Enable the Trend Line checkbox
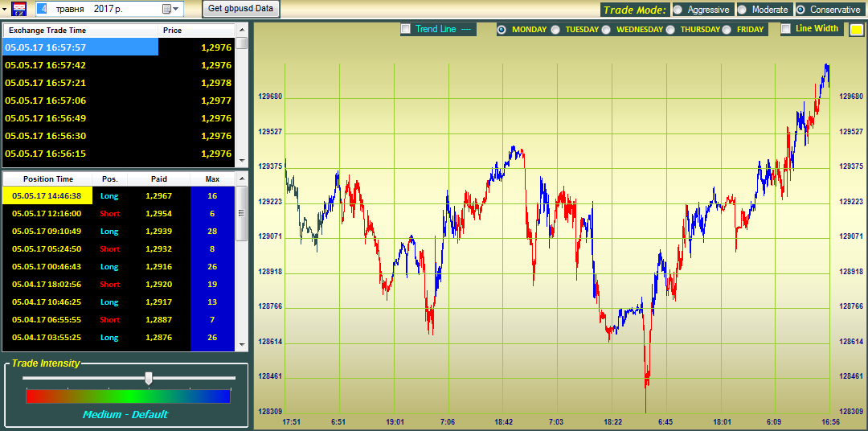868x431 pixels. click(x=406, y=29)
